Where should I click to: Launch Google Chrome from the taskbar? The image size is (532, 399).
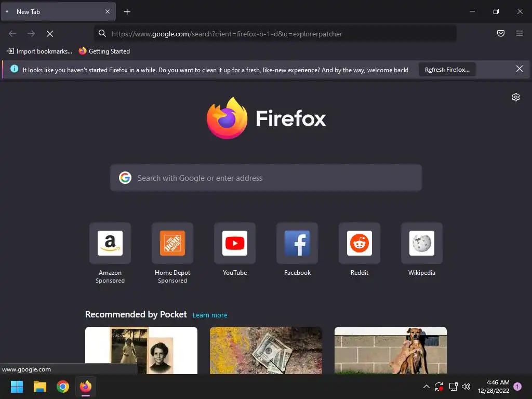pyautogui.click(x=63, y=387)
